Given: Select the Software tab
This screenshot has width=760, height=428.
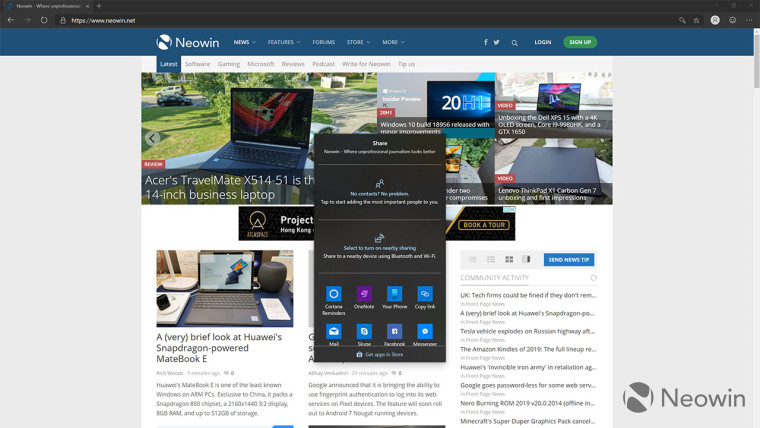Looking at the screenshot, I should point(197,64).
